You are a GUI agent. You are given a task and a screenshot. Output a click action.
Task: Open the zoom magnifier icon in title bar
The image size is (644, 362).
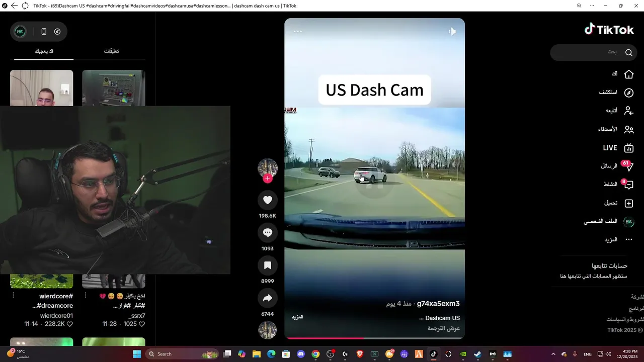click(x=579, y=6)
